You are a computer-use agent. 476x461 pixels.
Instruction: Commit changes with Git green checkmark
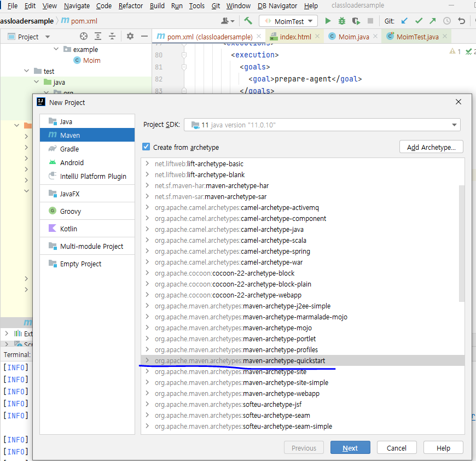[419, 21]
